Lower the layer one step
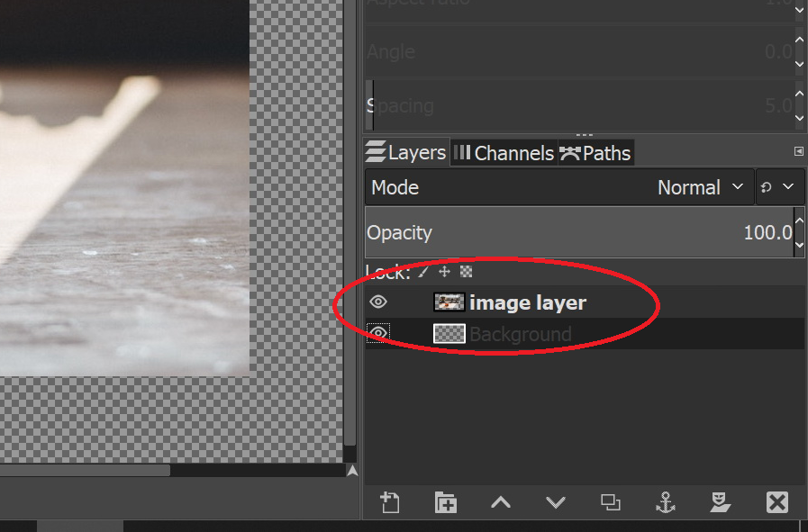 point(556,502)
